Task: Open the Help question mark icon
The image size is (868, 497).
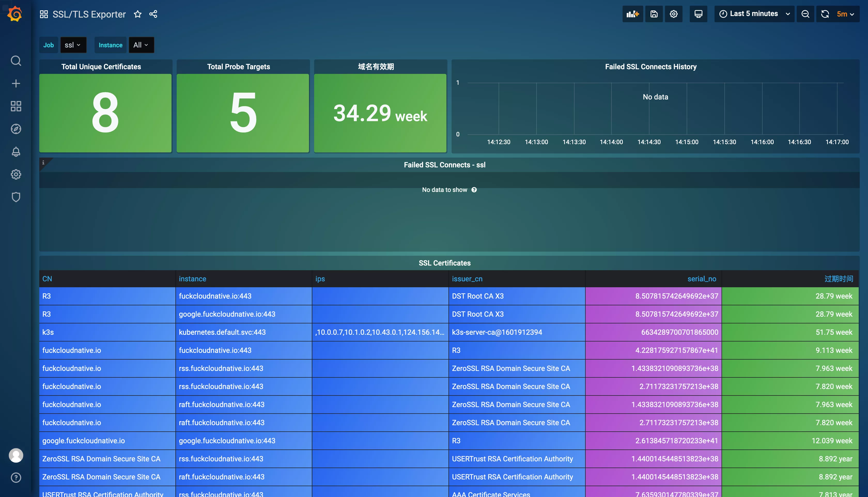Action: (16, 478)
